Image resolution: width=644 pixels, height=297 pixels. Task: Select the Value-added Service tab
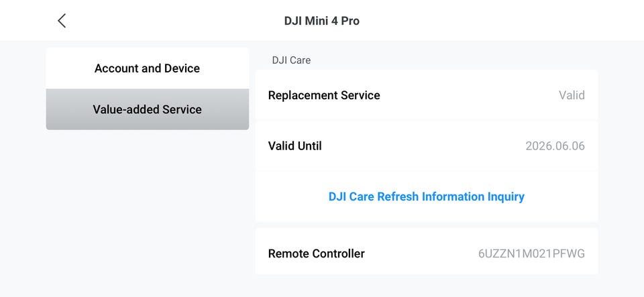pos(147,109)
